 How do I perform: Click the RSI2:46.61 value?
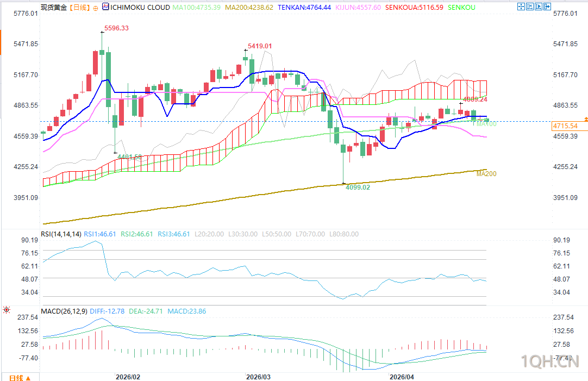pyautogui.click(x=137, y=234)
